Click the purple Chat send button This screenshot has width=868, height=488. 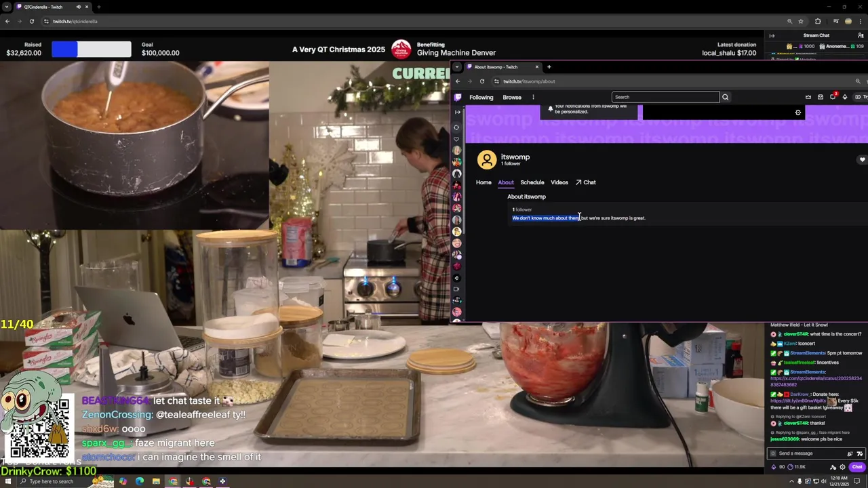tap(857, 467)
